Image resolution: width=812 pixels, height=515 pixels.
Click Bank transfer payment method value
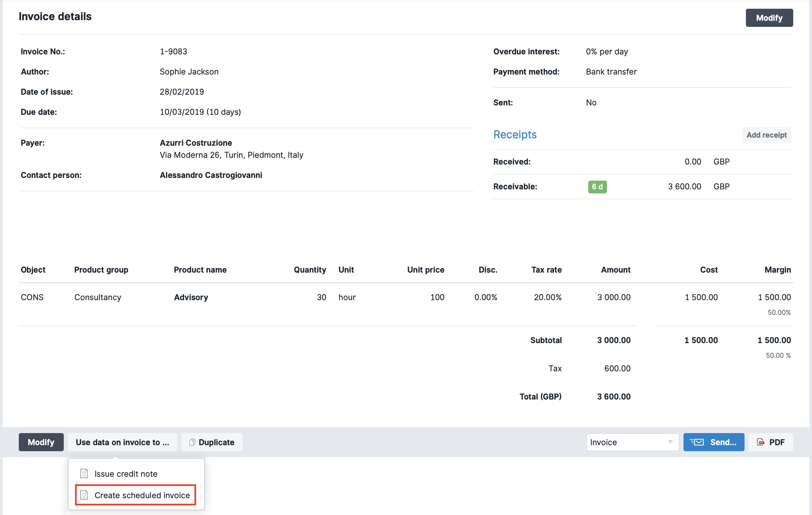point(611,72)
